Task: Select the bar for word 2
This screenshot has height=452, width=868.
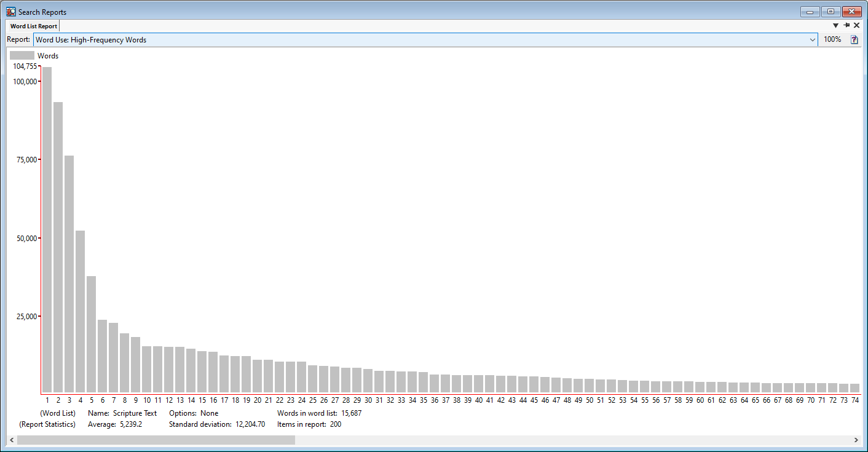Action: (x=58, y=247)
